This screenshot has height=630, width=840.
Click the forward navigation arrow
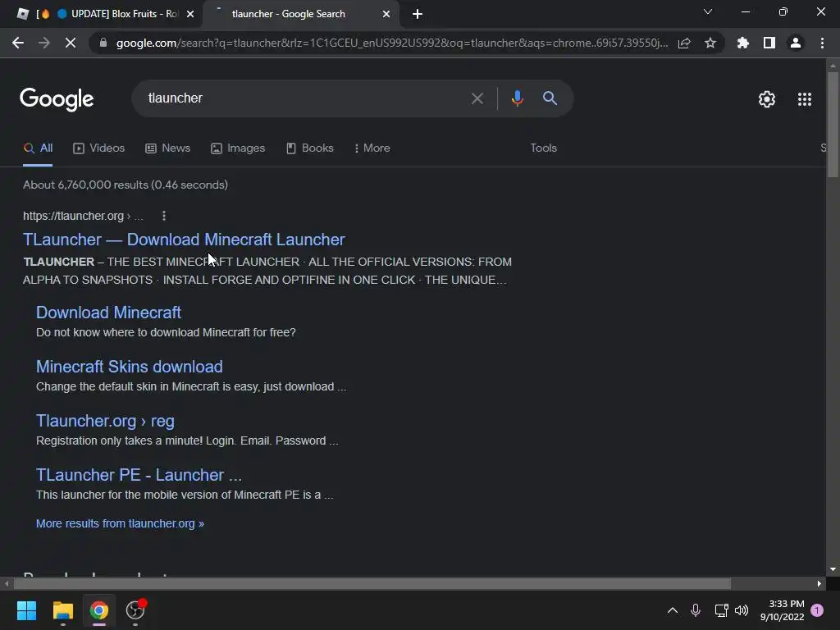pos(44,43)
